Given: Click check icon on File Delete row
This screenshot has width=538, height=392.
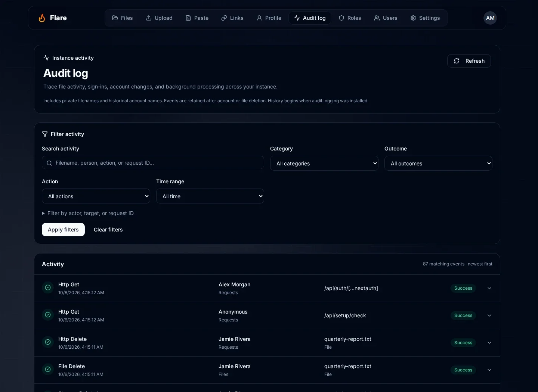Looking at the screenshot, I should point(48,369).
